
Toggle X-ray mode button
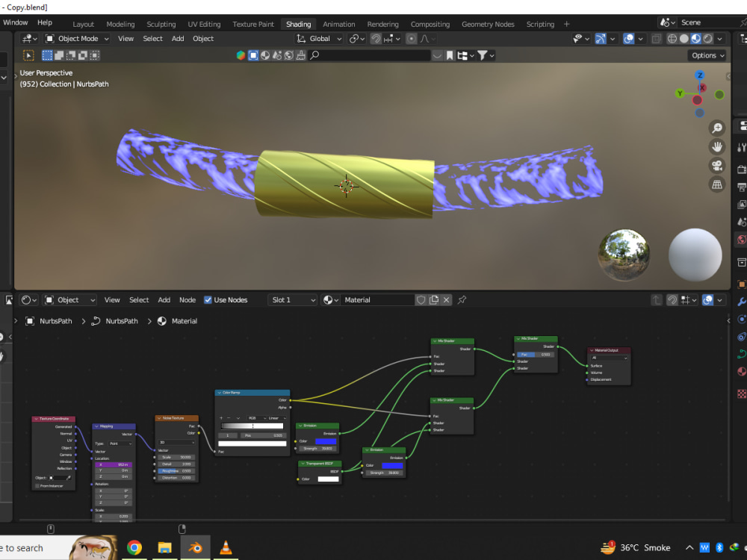tap(656, 39)
